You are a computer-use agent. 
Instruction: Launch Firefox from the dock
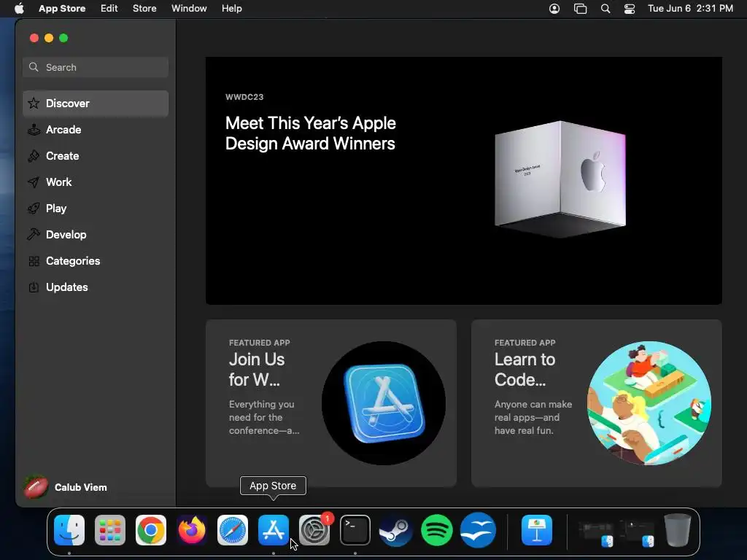(x=192, y=530)
